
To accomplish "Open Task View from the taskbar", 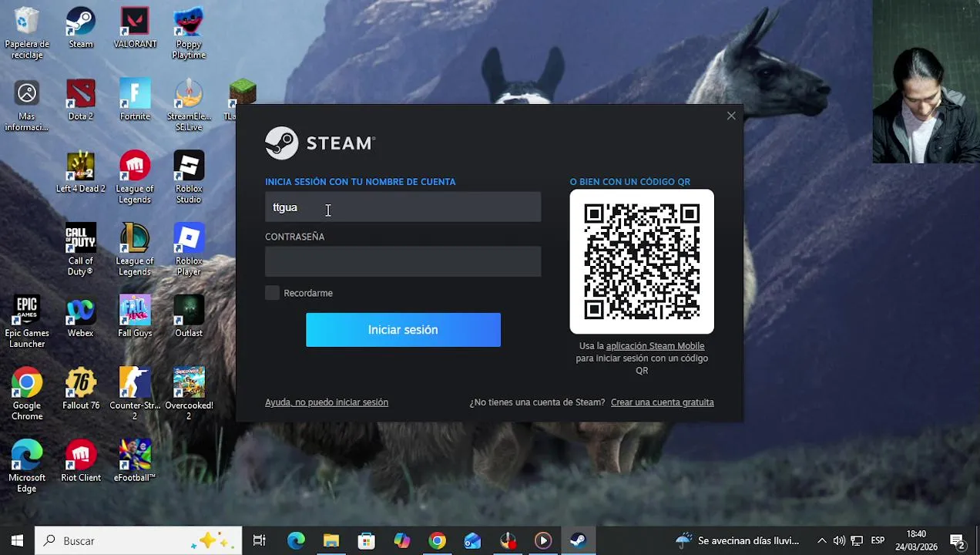I will tap(260, 540).
